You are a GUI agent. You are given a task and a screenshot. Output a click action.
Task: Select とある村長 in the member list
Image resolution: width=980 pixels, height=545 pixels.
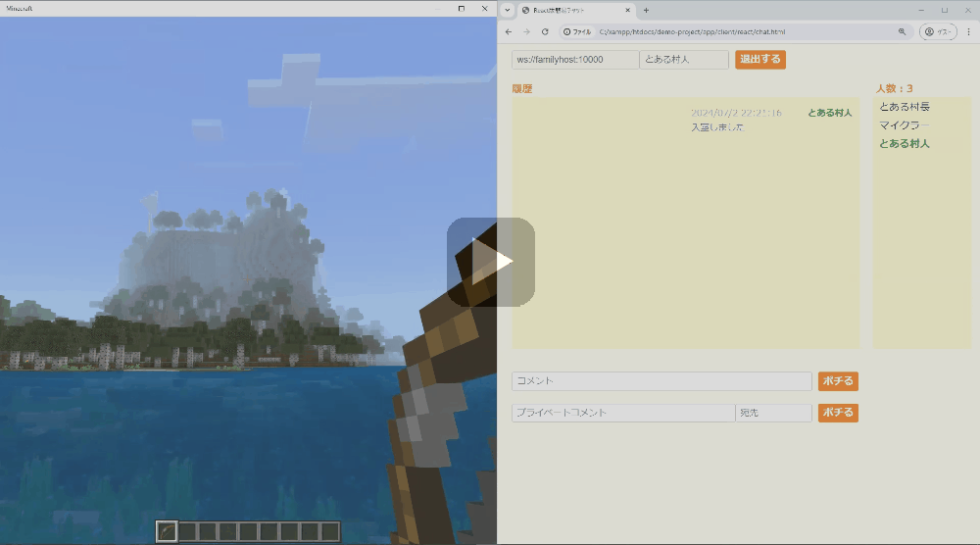click(905, 107)
